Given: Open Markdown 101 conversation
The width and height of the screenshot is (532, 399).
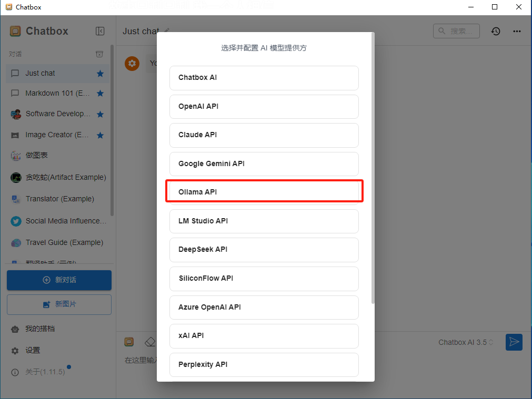Looking at the screenshot, I should [57, 93].
